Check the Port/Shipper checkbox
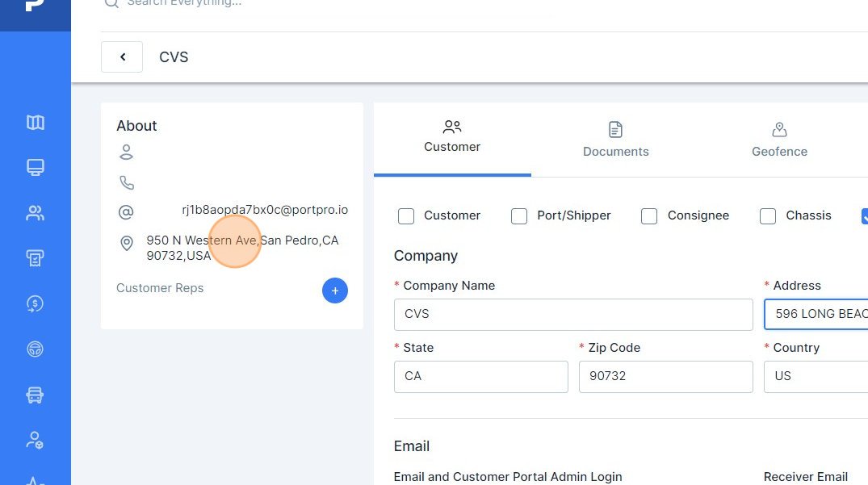 tap(519, 216)
